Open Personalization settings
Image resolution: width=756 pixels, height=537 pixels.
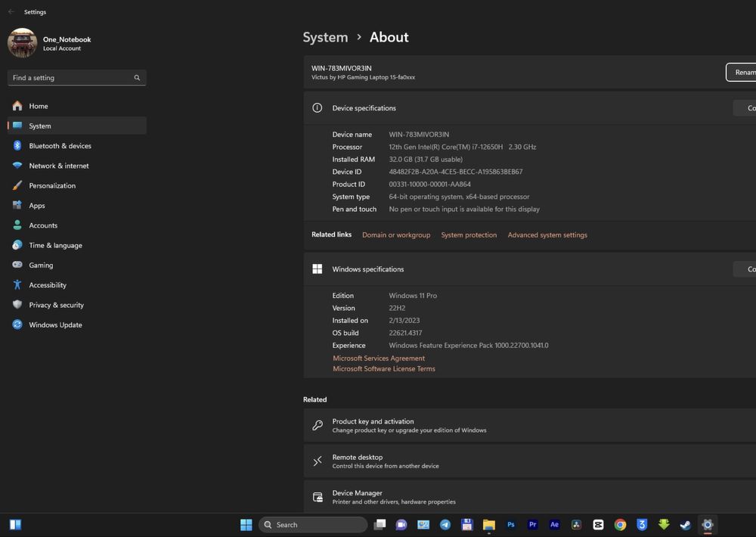pyautogui.click(x=76, y=185)
